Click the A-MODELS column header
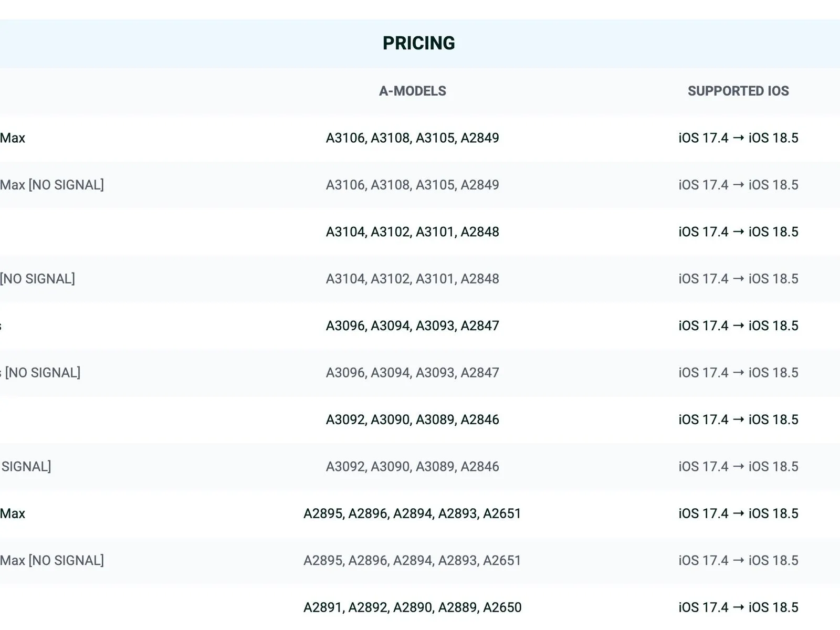Image resolution: width=840 pixels, height=630 pixels. tap(413, 91)
